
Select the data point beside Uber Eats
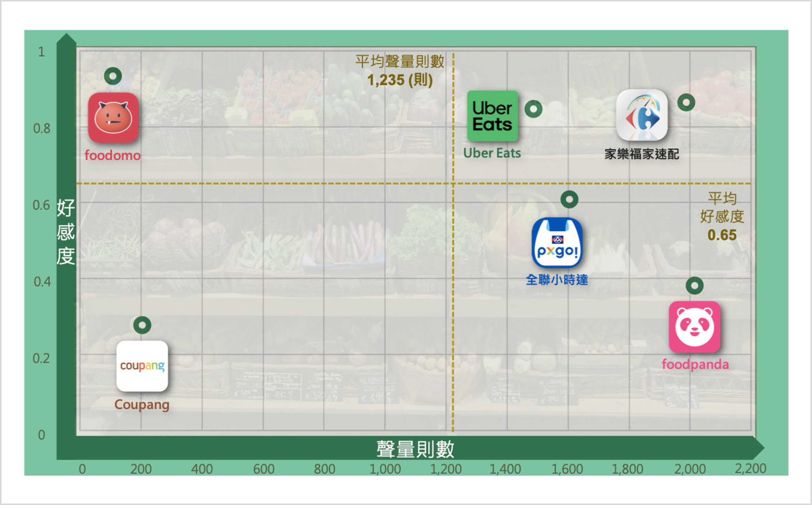tap(534, 109)
